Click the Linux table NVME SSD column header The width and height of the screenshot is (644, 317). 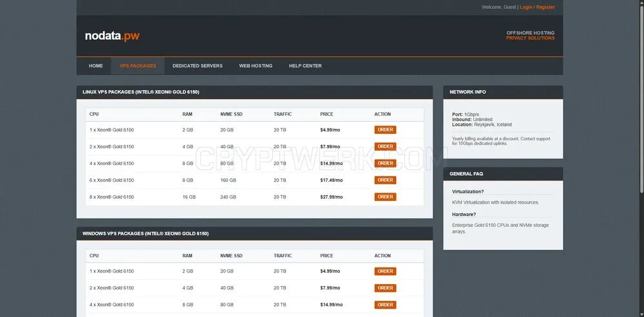point(231,114)
